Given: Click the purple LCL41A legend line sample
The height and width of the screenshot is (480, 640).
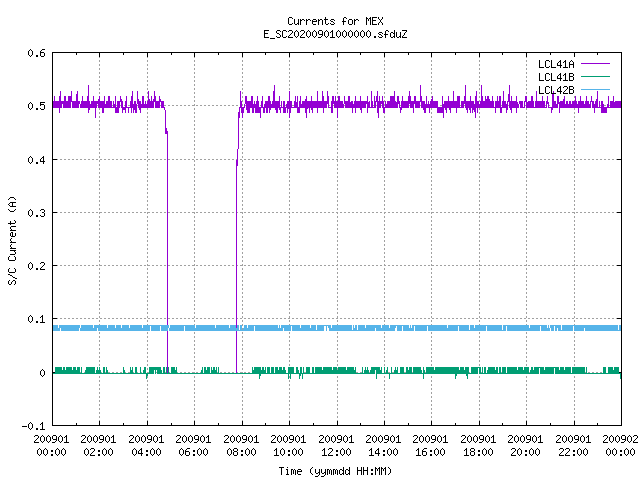Looking at the screenshot, I should coord(595,64).
